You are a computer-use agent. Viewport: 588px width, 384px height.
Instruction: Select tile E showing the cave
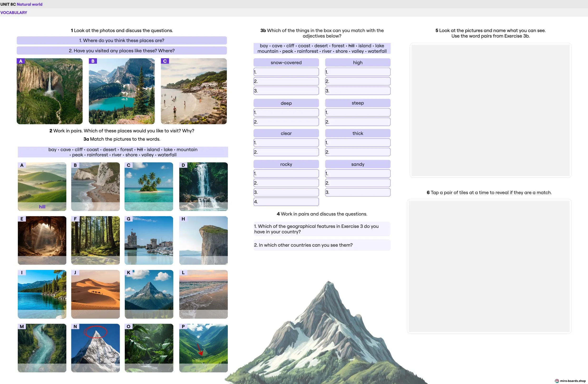click(x=42, y=240)
